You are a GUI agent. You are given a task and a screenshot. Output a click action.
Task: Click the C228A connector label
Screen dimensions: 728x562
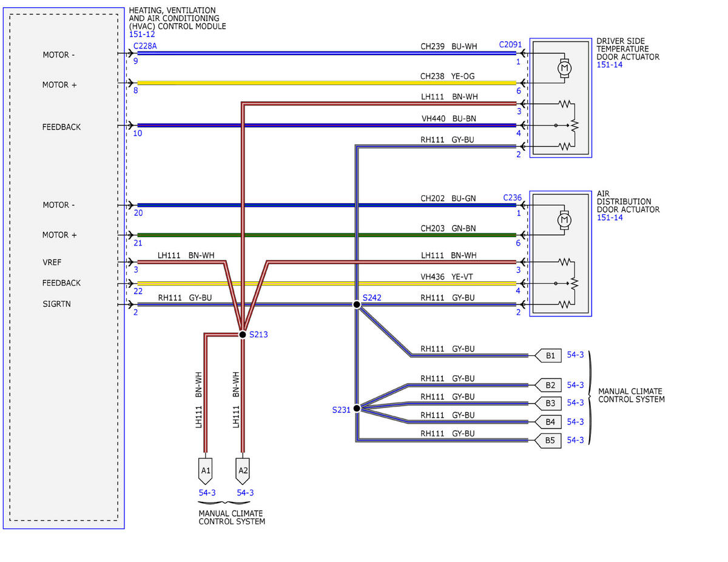pyautogui.click(x=146, y=46)
